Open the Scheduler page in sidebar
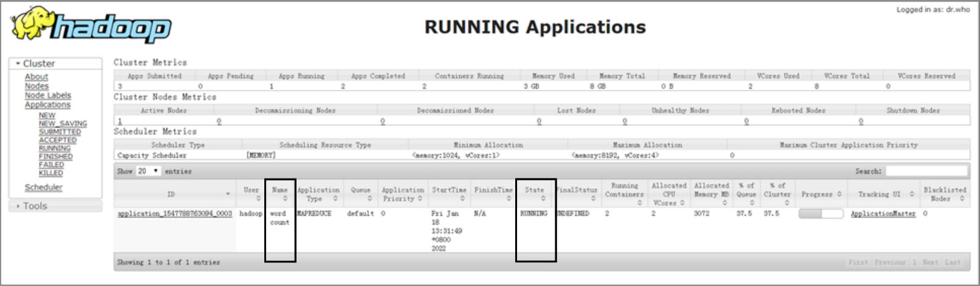The height and width of the screenshot is (286, 980). click(x=43, y=188)
